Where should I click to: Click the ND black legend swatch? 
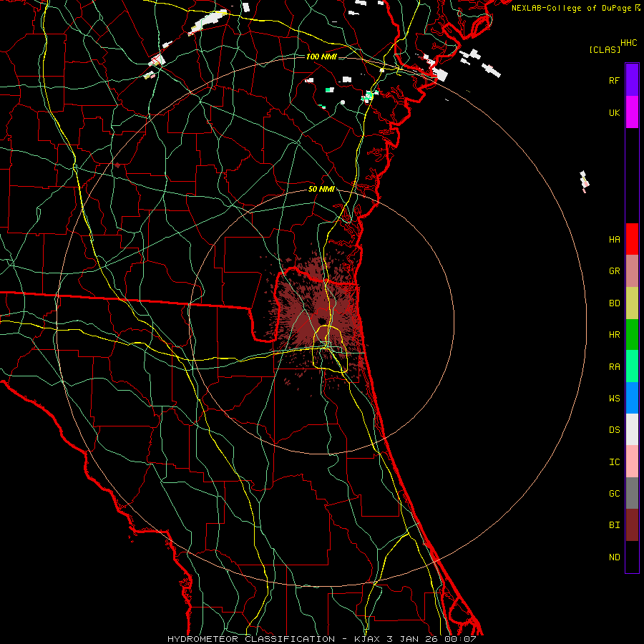[632, 557]
